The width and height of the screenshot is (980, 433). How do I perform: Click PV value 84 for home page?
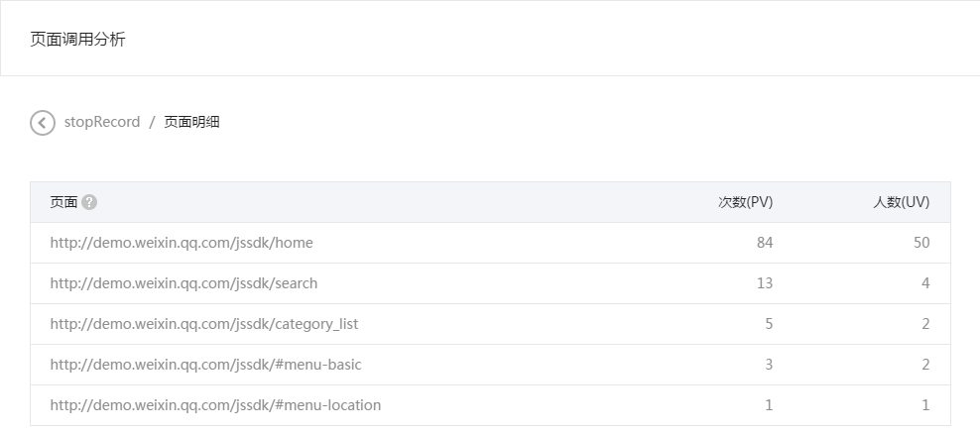click(x=765, y=243)
